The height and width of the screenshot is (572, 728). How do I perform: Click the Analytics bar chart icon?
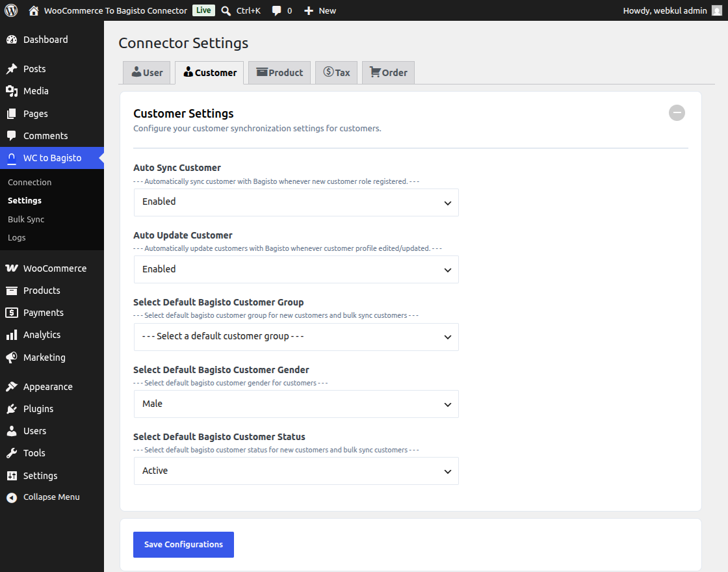pos(12,335)
